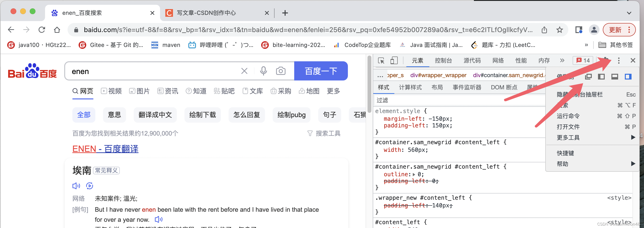644x228 pixels.
Task: Open a new browser tab
Action: [285, 13]
